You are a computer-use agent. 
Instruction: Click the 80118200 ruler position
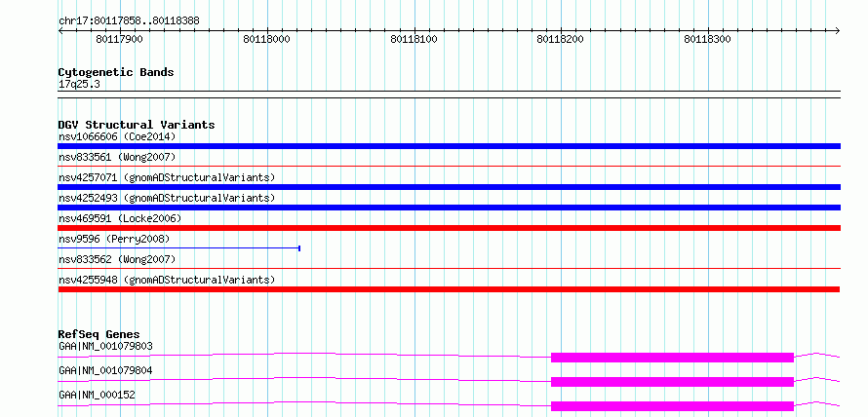[560, 39]
